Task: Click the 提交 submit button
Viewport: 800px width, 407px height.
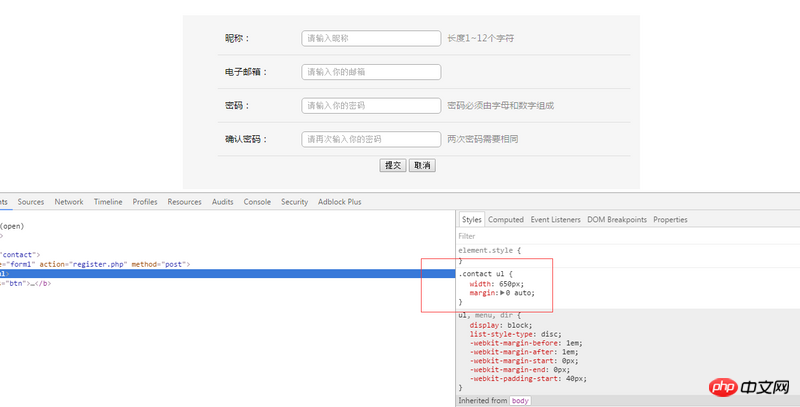Action: pyautogui.click(x=393, y=165)
